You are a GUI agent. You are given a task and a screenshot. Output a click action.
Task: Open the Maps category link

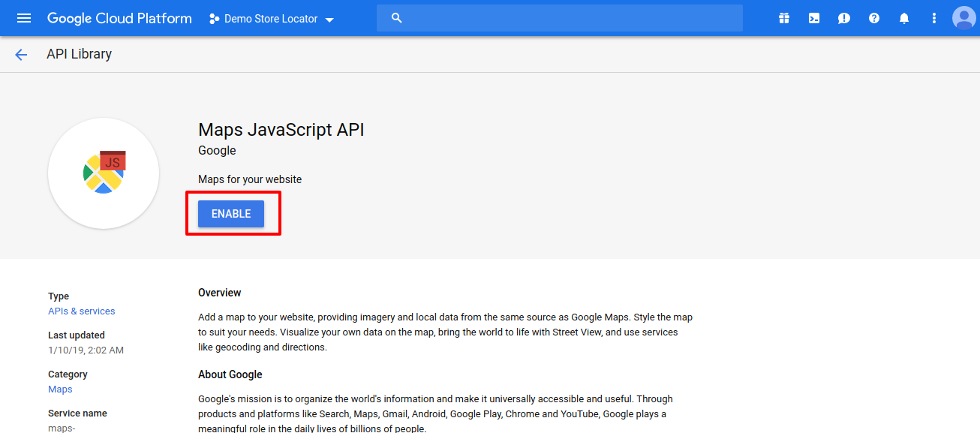point(60,389)
